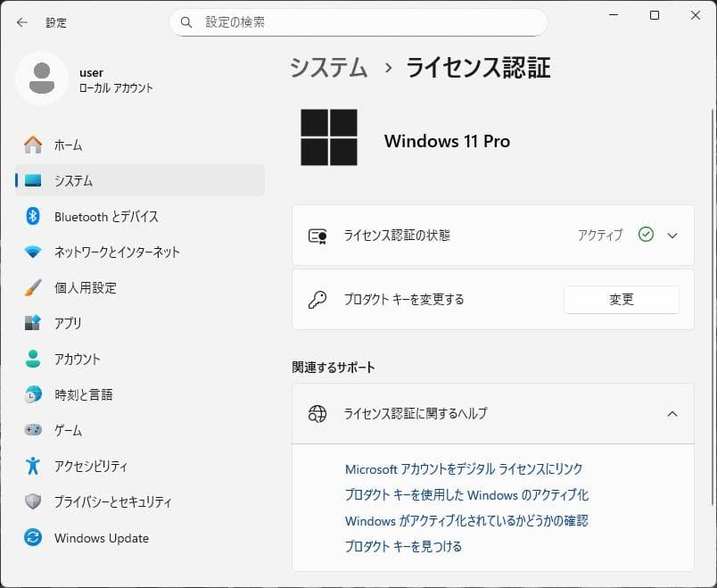Select the ホーム icon in the sidebar

[x=33, y=145]
